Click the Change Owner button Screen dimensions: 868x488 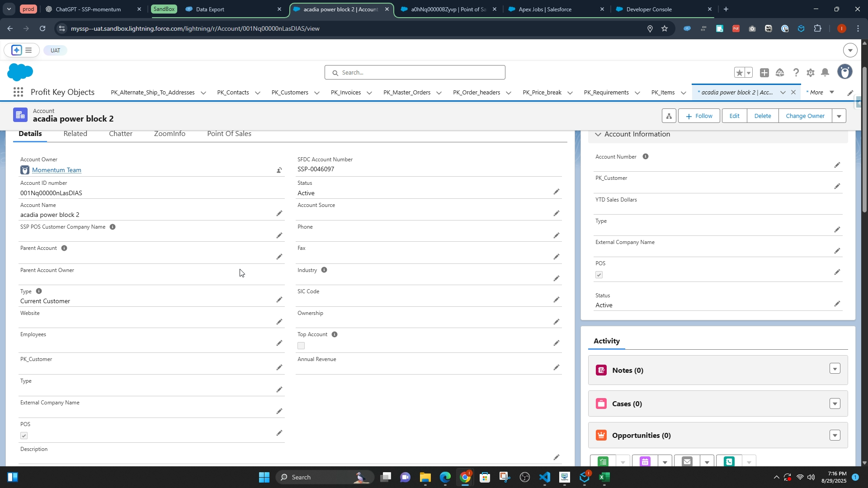point(805,116)
